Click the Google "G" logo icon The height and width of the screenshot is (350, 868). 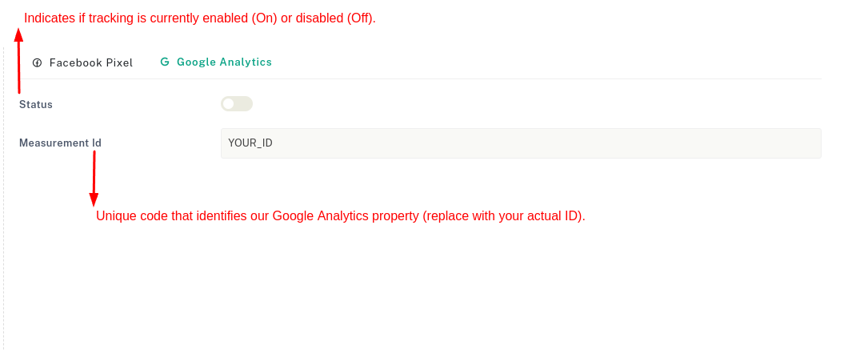165,62
